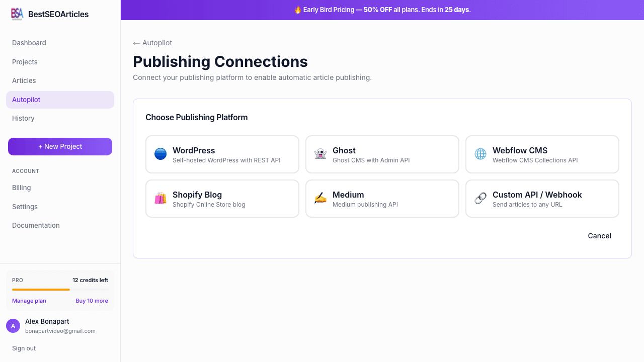Click the Ghost platform icon
644x362 pixels.
[320, 154]
